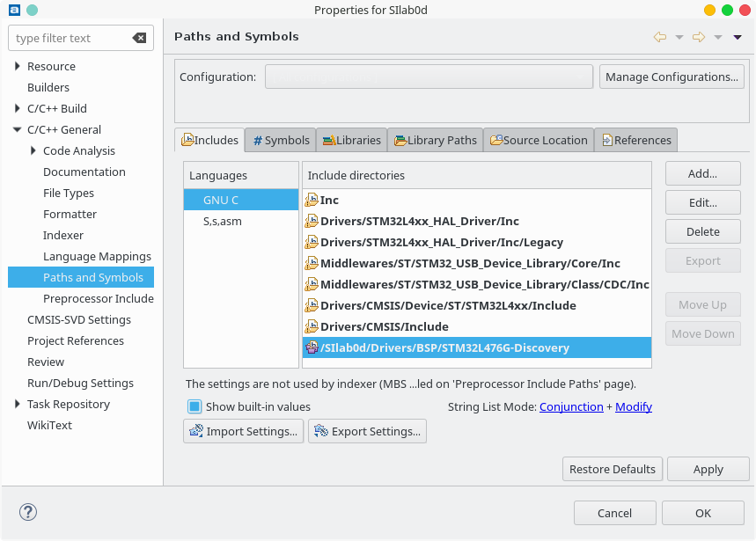Switch to the Symbols tab
756x541 pixels.
(281, 140)
